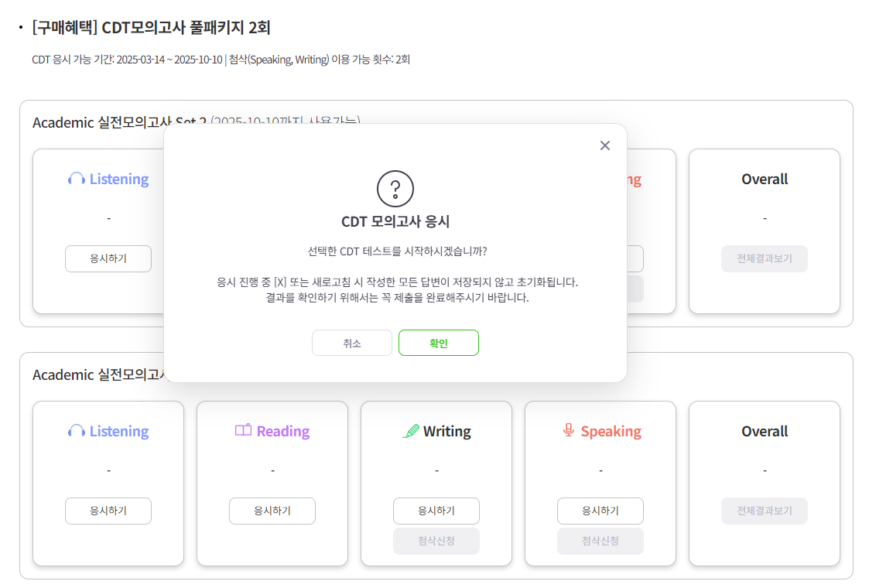Start the Reading test 응시하기
This screenshot has width=869, height=588.
point(272,511)
